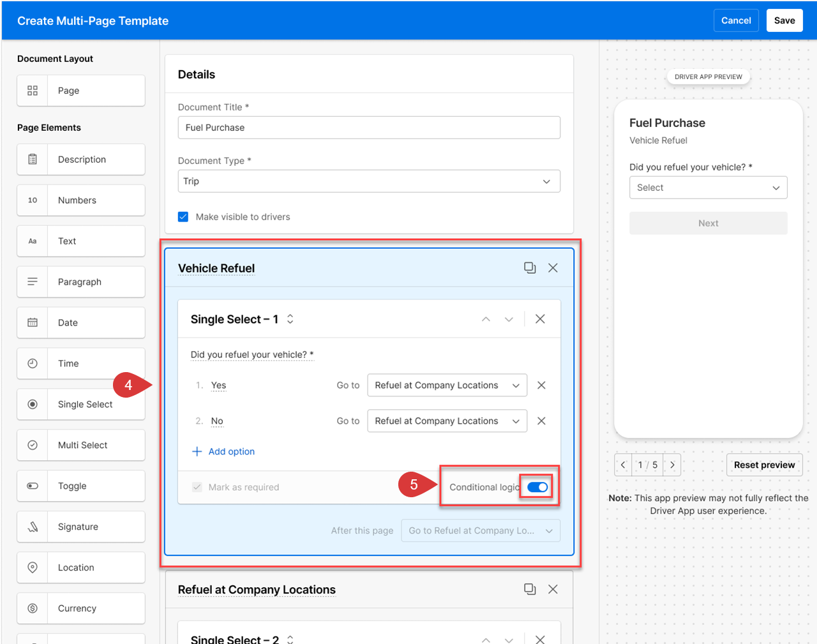This screenshot has width=817, height=644.
Task: Add a Text page element
Action: (81, 241)
